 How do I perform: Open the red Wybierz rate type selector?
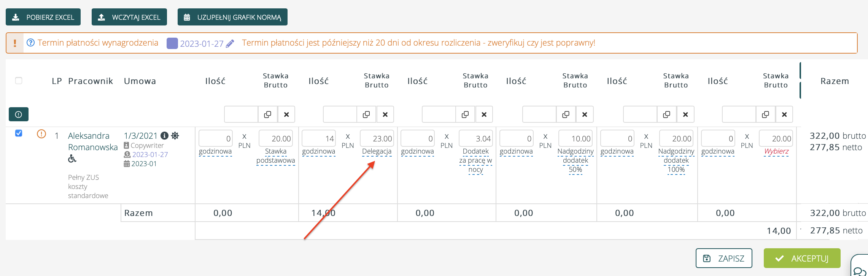[x=776, y=151]
